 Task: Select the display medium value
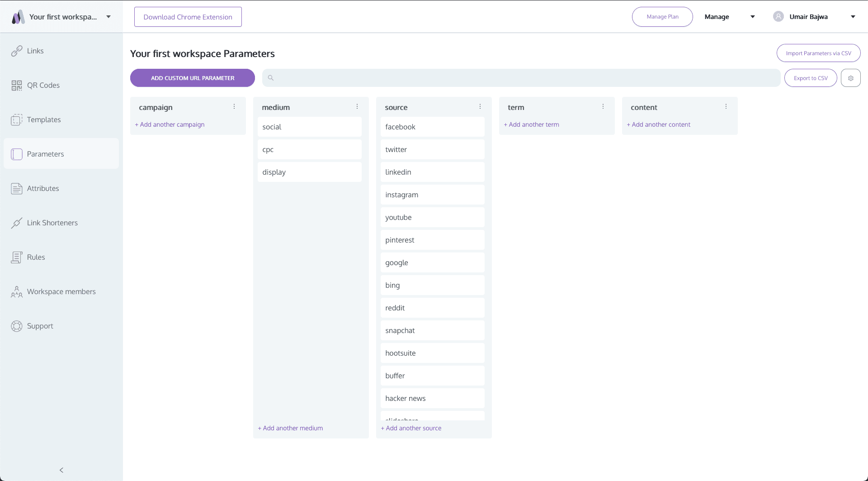[310, 172]
